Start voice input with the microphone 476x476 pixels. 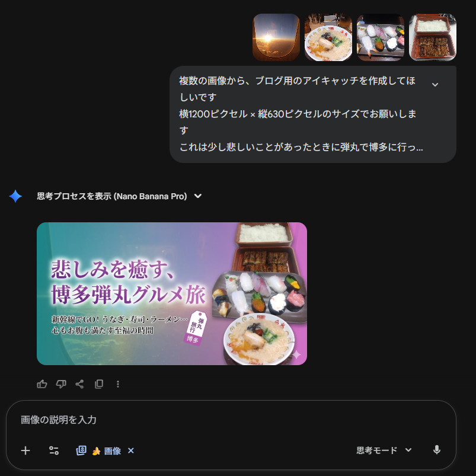point(436,450)
